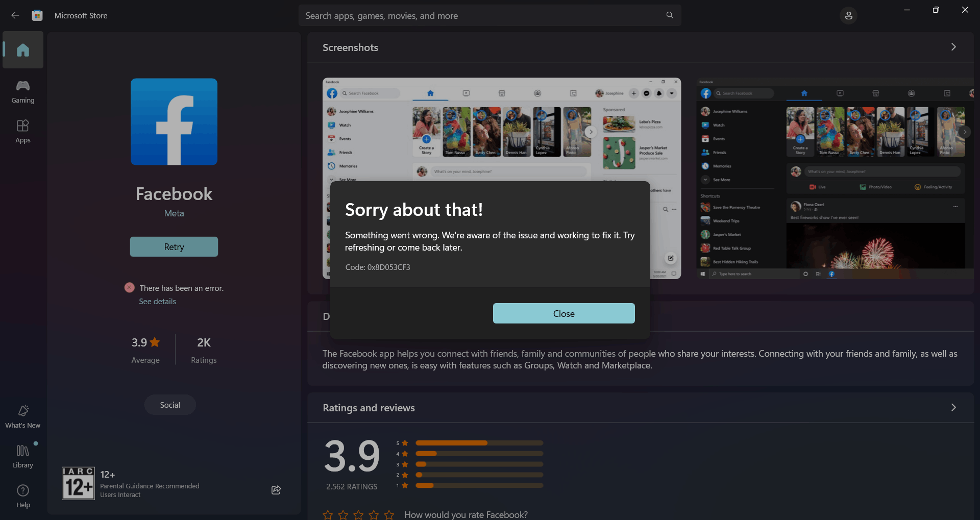Minimize the Microsoft Store window
The image size is (980, 520).
[907, 10]
